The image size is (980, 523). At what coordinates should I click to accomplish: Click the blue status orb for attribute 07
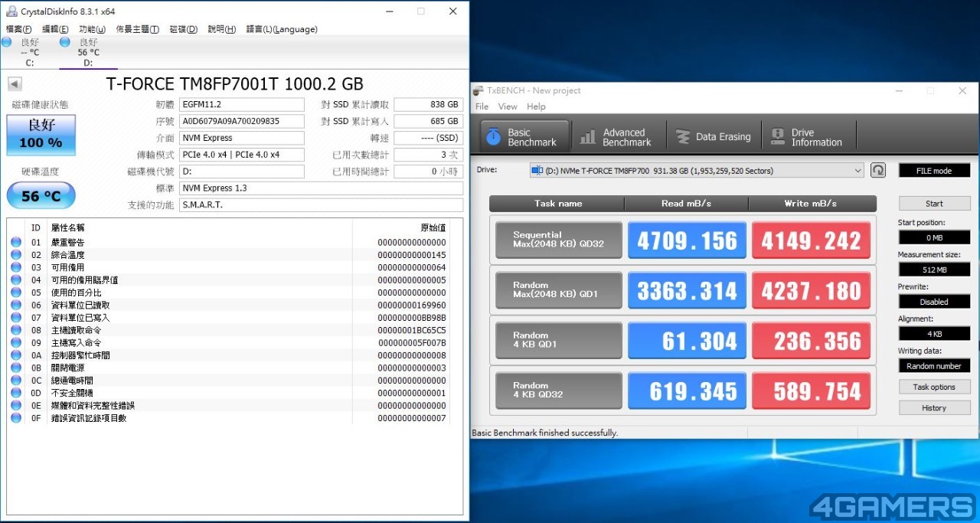point(16,318)
